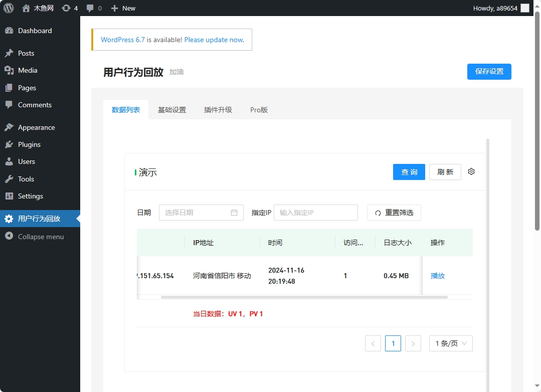Click the 当日数据 UV 1, PV 1 text
The image size is (541, 392).
[x=228, y=314]
